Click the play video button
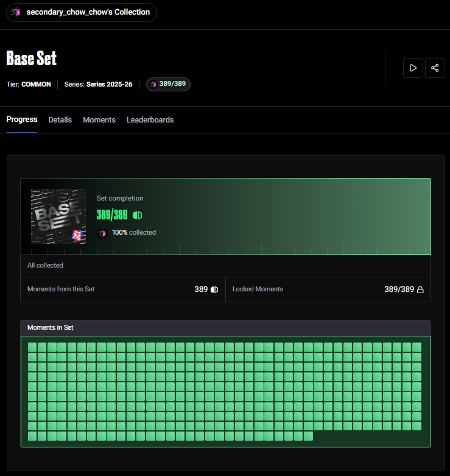 pos(413,68)
